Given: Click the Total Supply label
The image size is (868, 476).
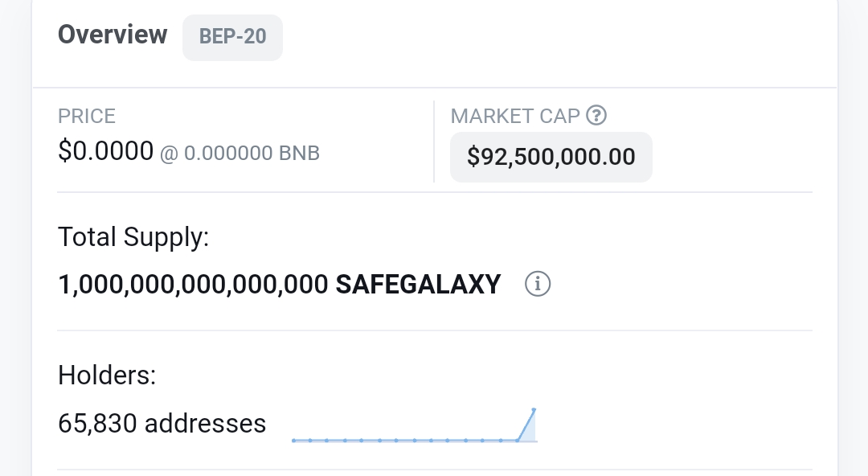Looking at the screenshot, I should pyautogui.click(x=133, y=237).
